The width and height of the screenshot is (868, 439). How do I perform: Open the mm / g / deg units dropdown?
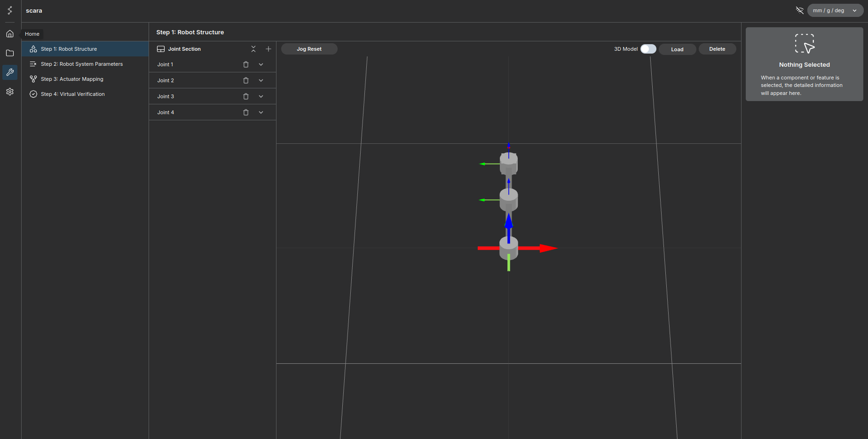(835, 10)
